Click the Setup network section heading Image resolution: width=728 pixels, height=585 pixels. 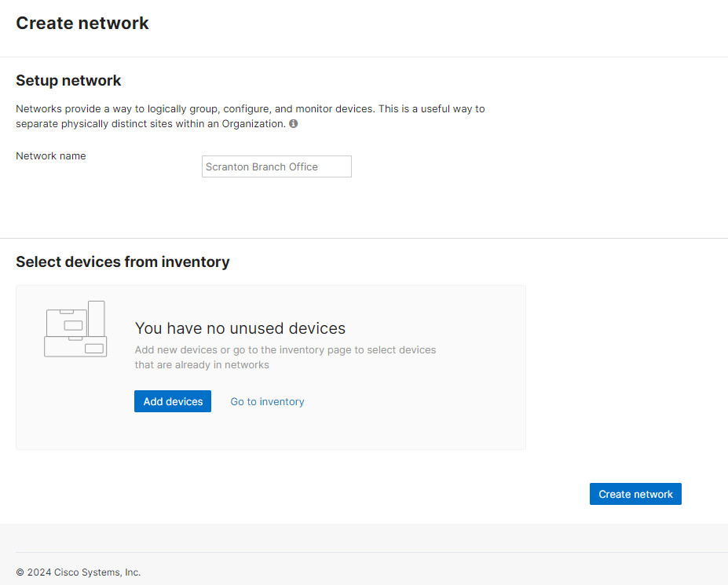click(68, 80)
